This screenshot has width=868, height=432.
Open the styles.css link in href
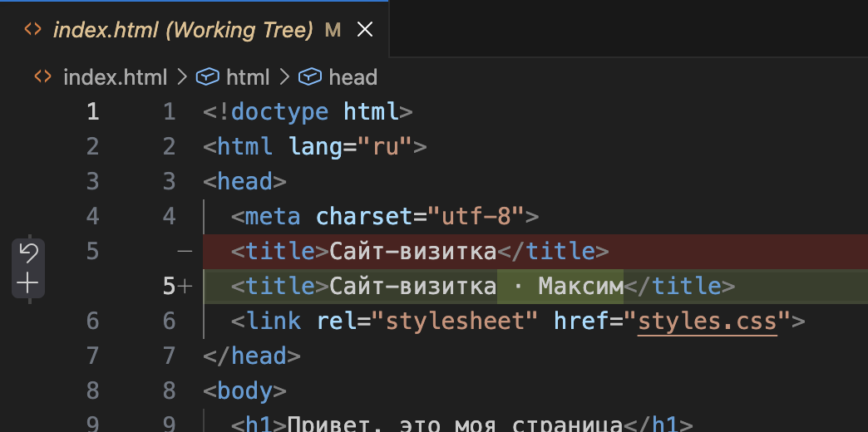(708, 321)
